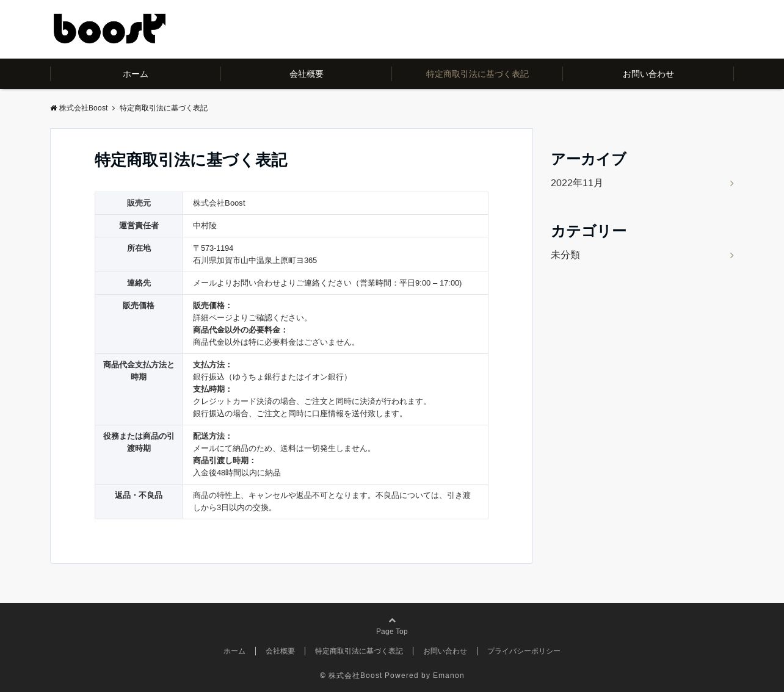The image size is (784, 692).
Task: Click the page heading 特定商取引法に基づく表記
Action: coord(191,160)
